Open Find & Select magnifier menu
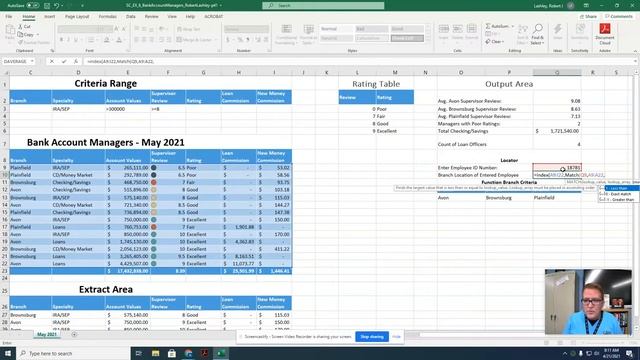The height and width of the screenshot is (360, 640). (x=538, y=34)
